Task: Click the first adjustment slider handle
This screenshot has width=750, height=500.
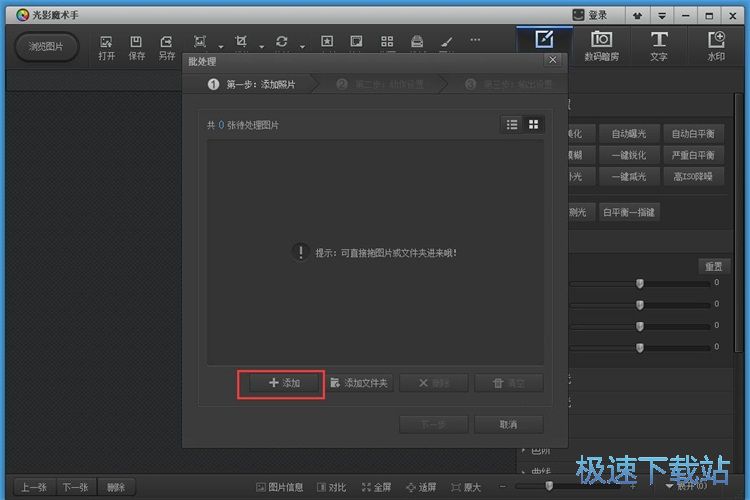Action: (639, 283)
